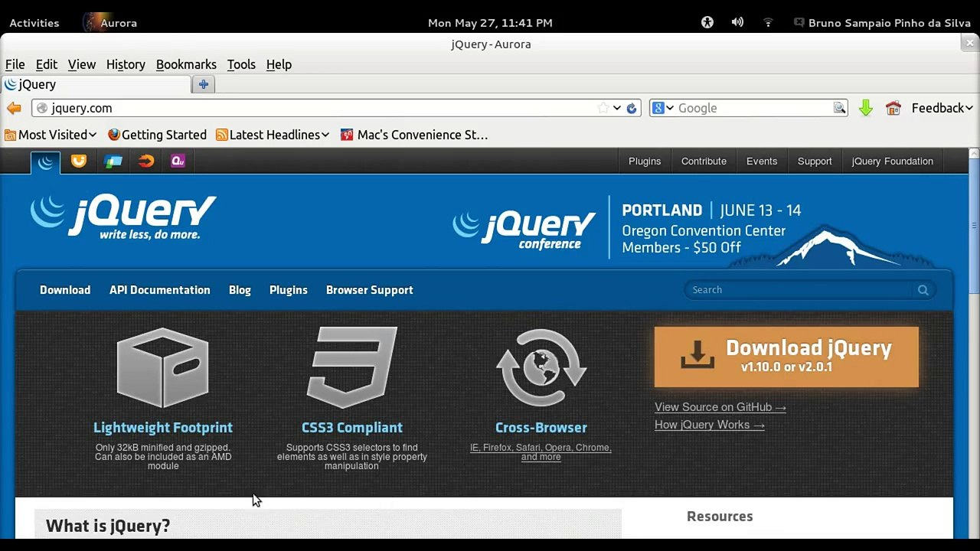The height and width of the screenshot is (551, 980).
Task: Open the Edit menu
Action: [47, 64]
